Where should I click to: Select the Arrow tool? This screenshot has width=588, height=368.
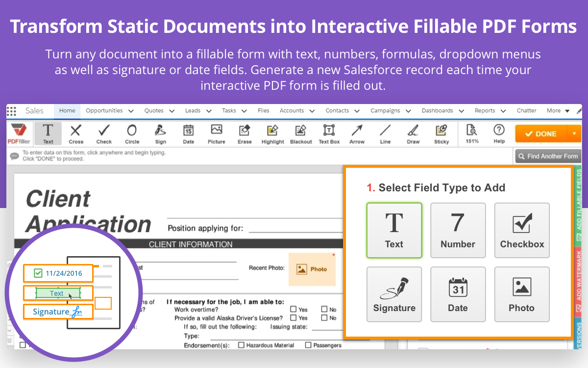tap(357, 133)
